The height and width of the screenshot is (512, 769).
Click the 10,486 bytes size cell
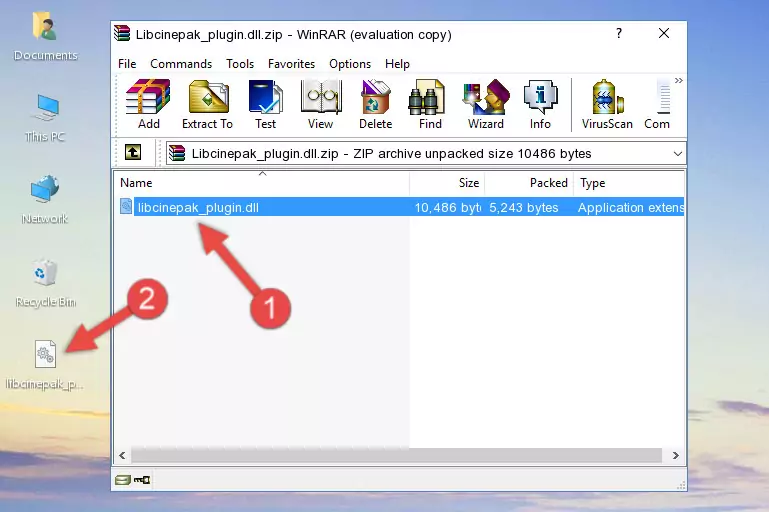click(448, 207)
